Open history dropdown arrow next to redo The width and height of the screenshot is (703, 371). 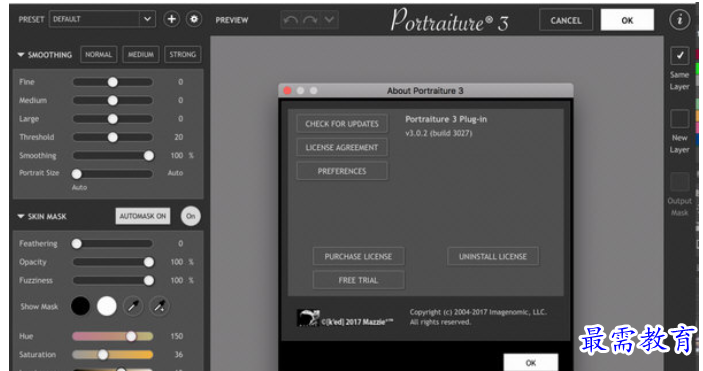(x=330, y=20)
